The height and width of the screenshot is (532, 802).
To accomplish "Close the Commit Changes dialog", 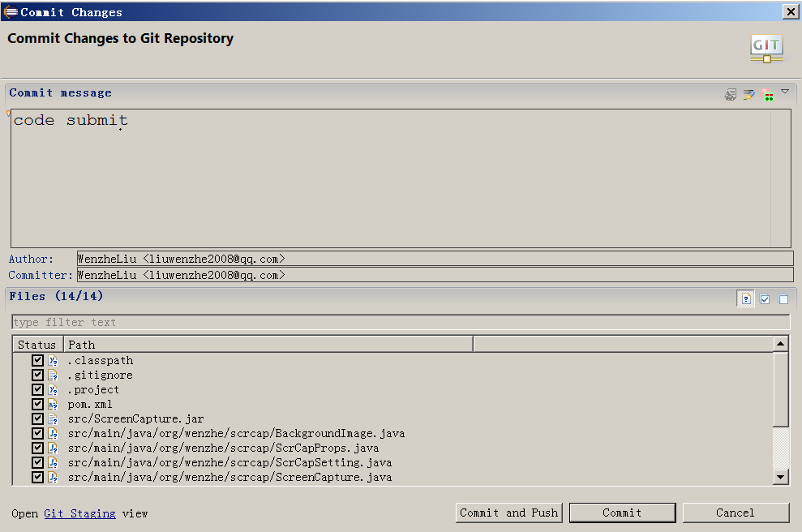I will 790,12.
